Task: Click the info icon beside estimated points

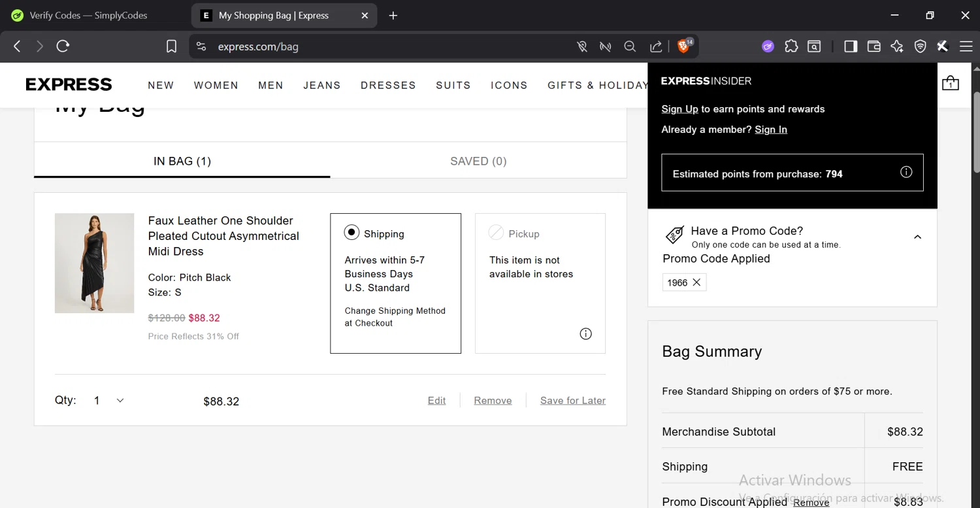Action: click(906, 172)
